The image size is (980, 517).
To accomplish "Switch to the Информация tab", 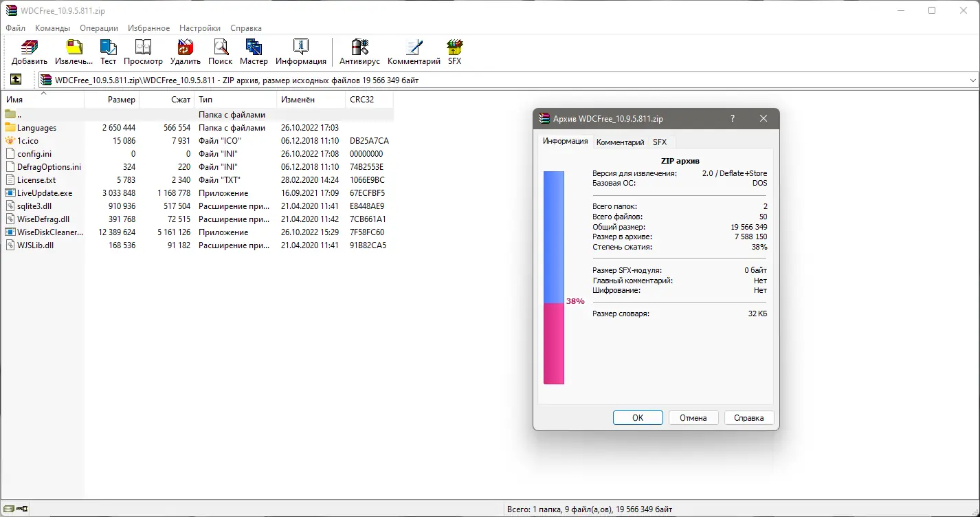I will 565,141.
